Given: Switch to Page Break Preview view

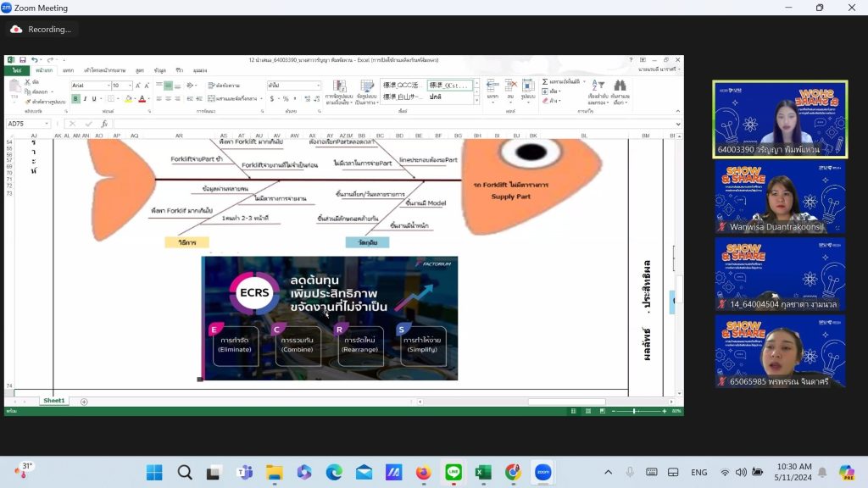Looking at the screenshot, I should pos(603,411).
